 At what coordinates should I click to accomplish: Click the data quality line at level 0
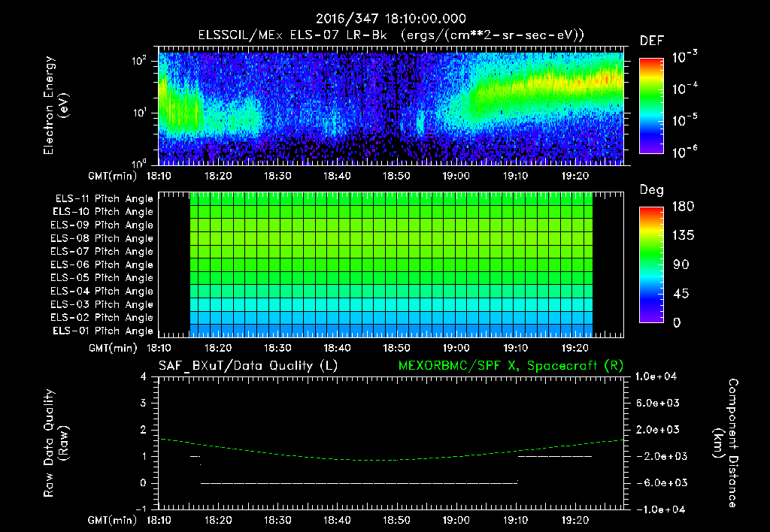coord(359,483)
